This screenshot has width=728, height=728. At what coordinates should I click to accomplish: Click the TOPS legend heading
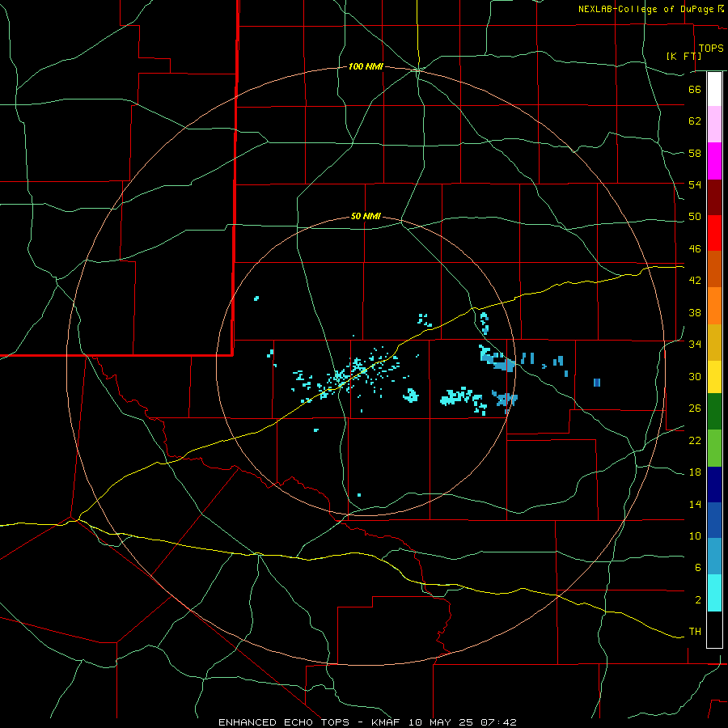click(x=711, y=49)
